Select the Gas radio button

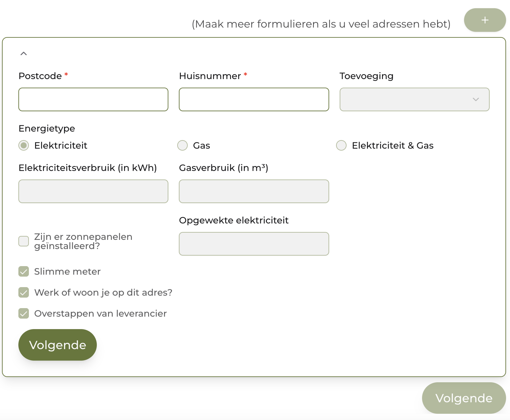point(182,145)
